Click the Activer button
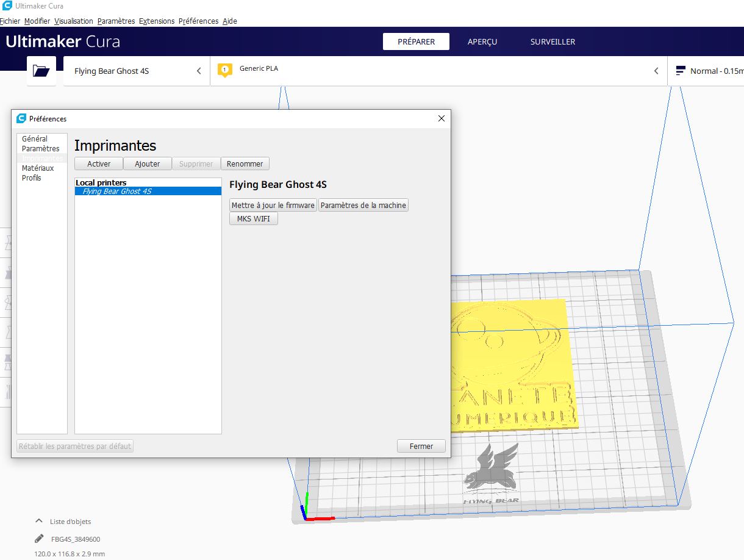 99,163
